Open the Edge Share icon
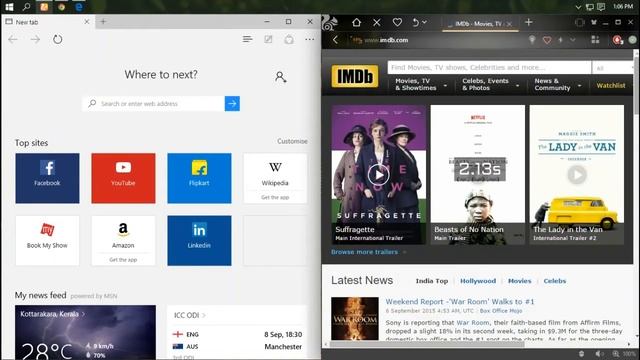640x360 pixels. pos(289,39)
